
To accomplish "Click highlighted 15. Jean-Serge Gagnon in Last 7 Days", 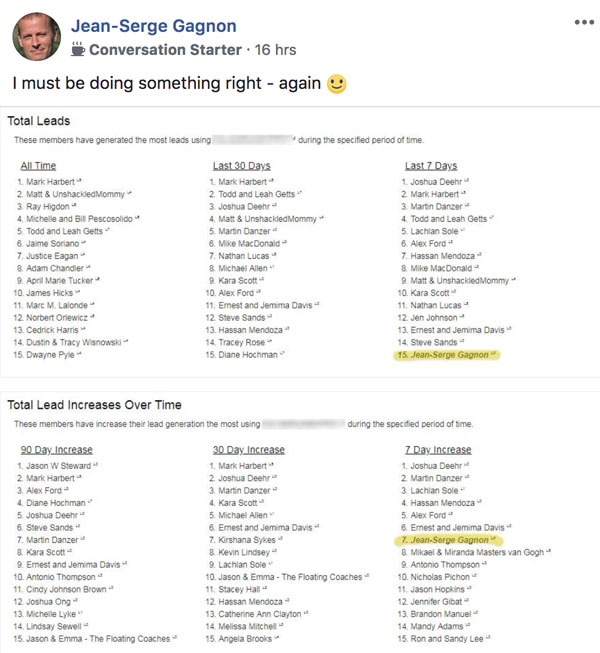I will coord(446,355).
